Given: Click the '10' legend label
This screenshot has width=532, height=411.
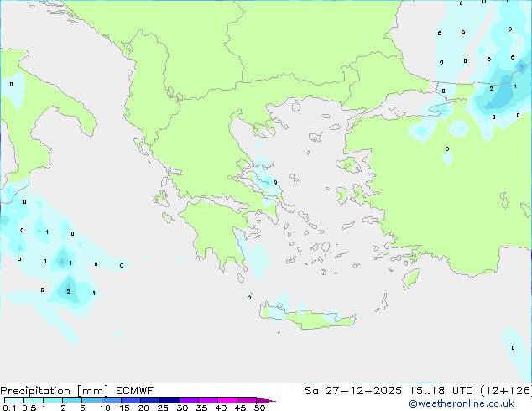Looking at the screenshot, I should click(x=105, y=408).
